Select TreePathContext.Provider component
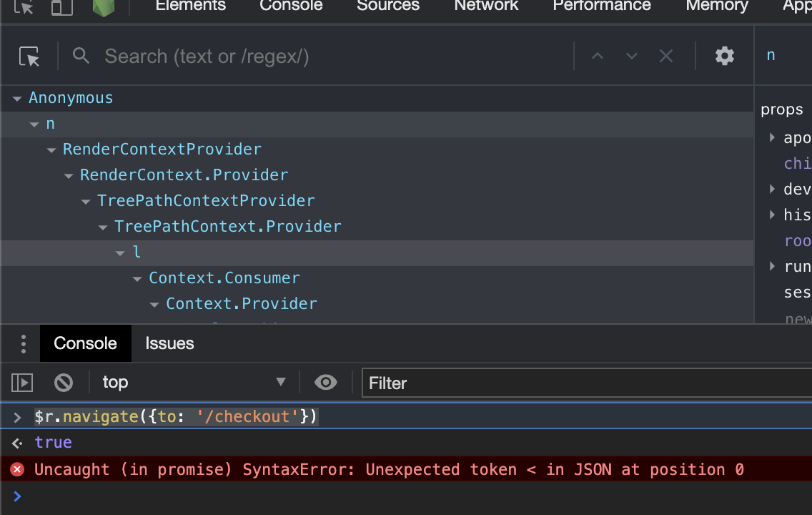 pyautogui.click(x=228, y=227)
